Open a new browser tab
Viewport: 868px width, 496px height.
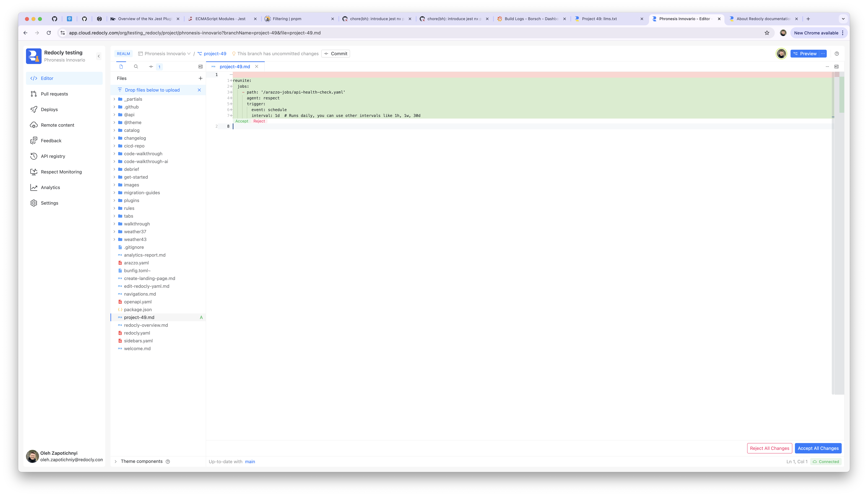(x=808, y=19)
